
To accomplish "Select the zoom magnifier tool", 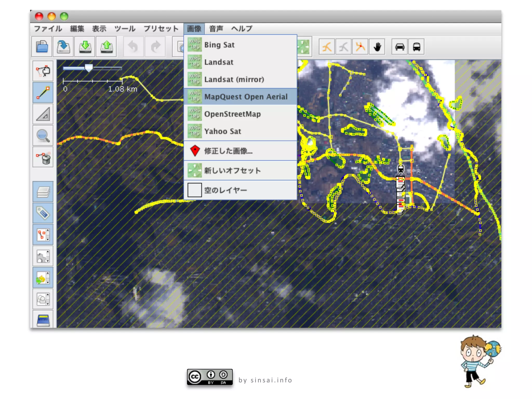I will [43, 136].
